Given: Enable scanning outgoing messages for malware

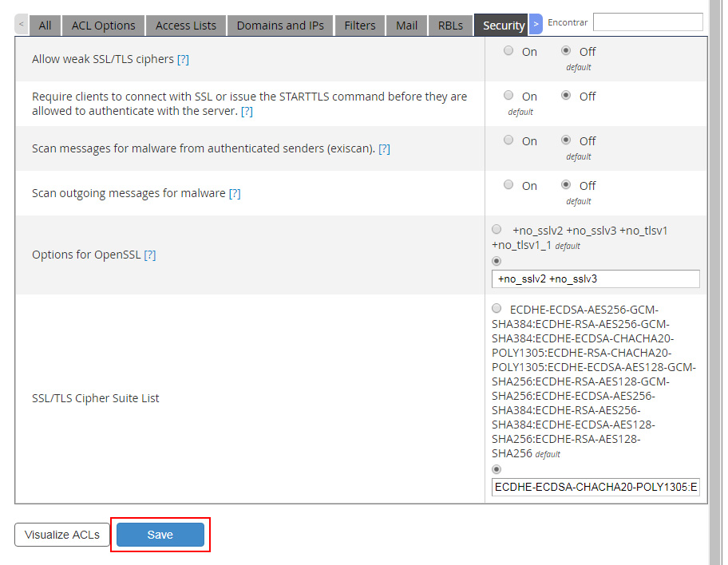Looking at the screenshot, I should tap(508, 185).
